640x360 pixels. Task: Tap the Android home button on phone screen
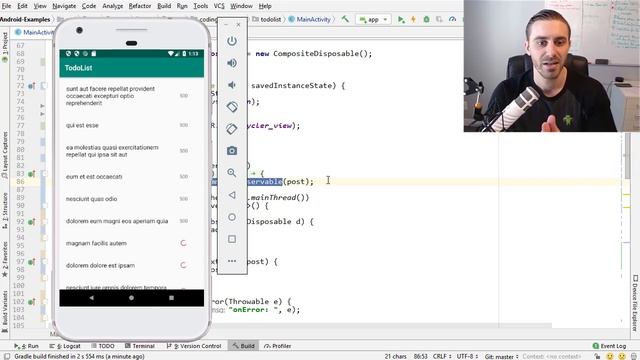[x=131, y=298]
